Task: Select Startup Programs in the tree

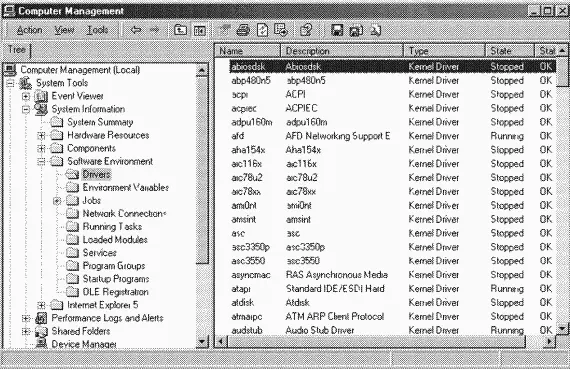Action: (x=116, y=279)
